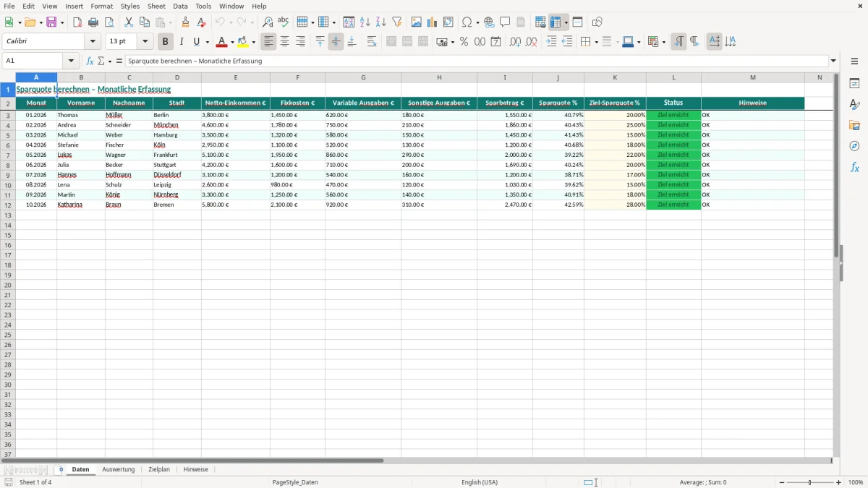Click Define Print Area icon
The image size is (868, 488).
point(540,22)
